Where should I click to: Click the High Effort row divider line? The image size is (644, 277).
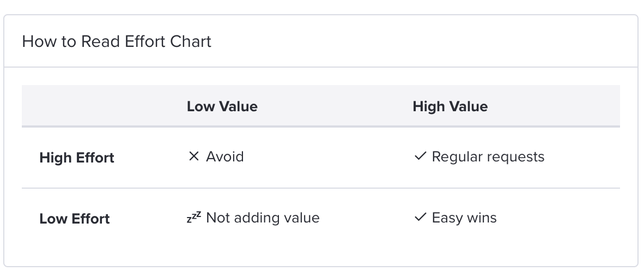321,188
